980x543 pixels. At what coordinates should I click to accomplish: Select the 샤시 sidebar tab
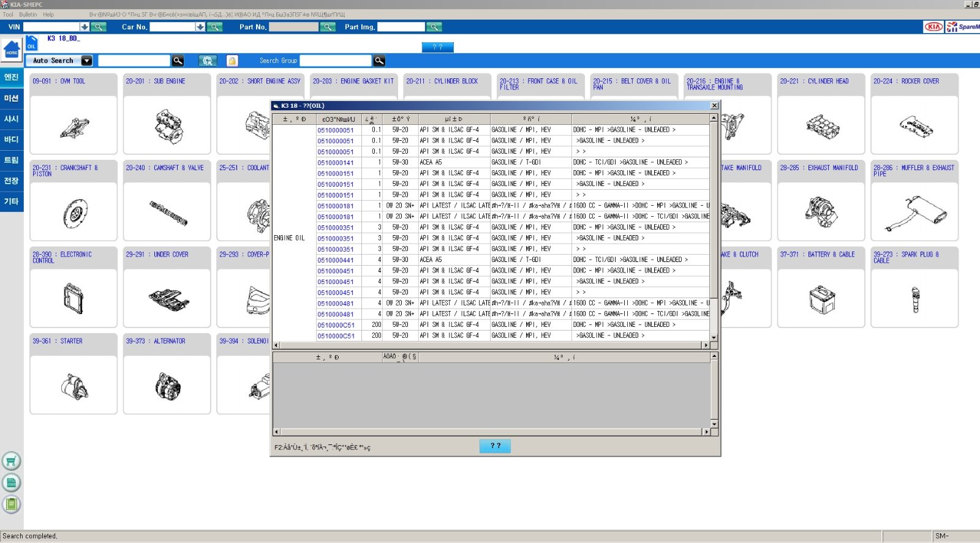(x=12, y=119)
